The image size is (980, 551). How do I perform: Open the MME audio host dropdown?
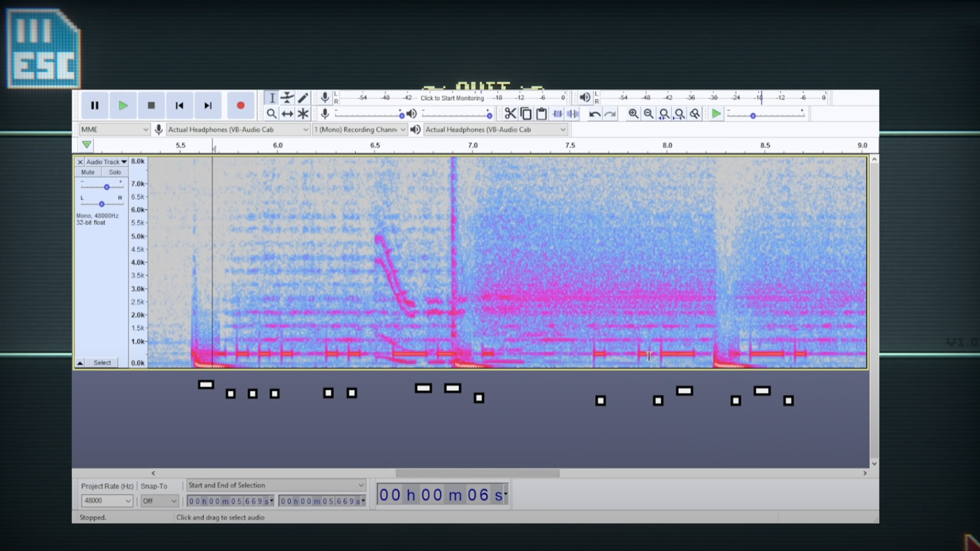(114, 130)
